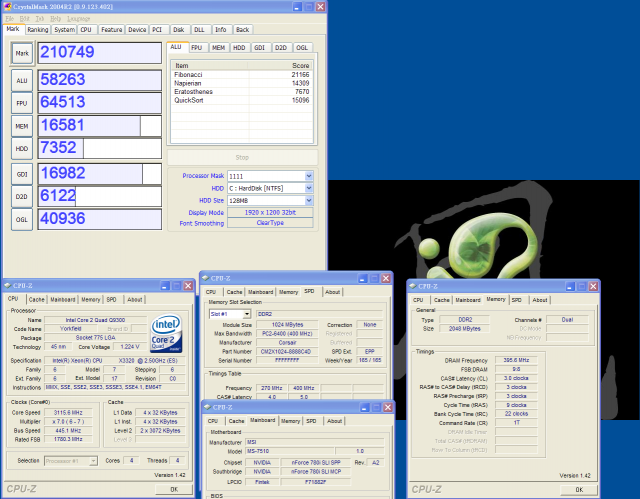Click the ClearType font smoothing button
This screenshot has height=499, width=640.
pyautogui.click(x=270, y=223)
